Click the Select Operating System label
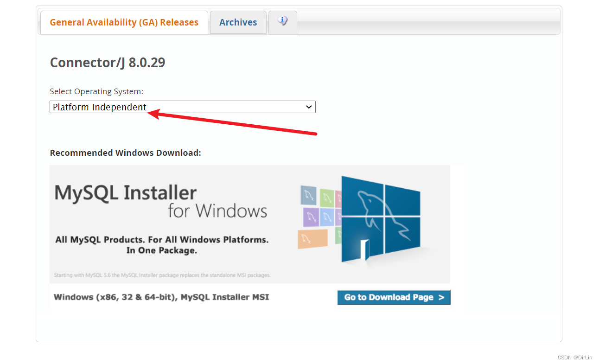Screen dimensions: 599x364 [x=96, y=91]
